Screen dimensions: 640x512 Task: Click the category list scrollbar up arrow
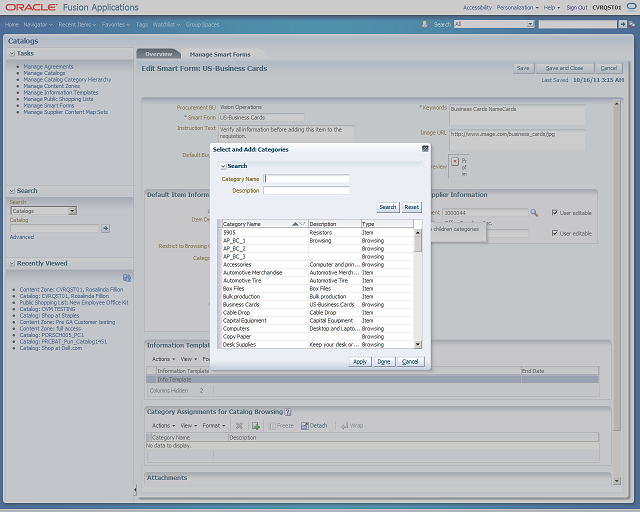418,232
